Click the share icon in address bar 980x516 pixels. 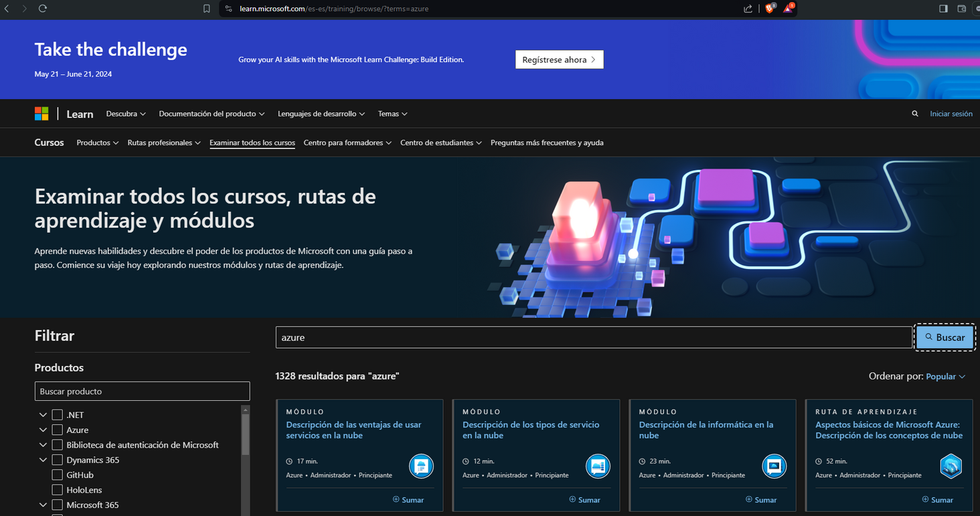[748, 9]
